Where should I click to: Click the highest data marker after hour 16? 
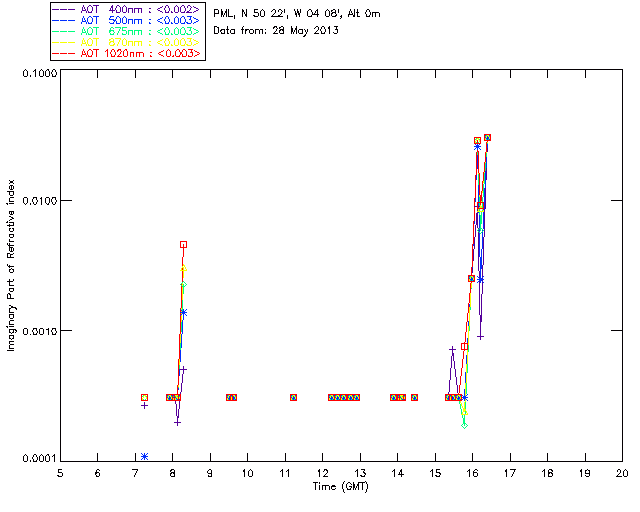(487, 138)
